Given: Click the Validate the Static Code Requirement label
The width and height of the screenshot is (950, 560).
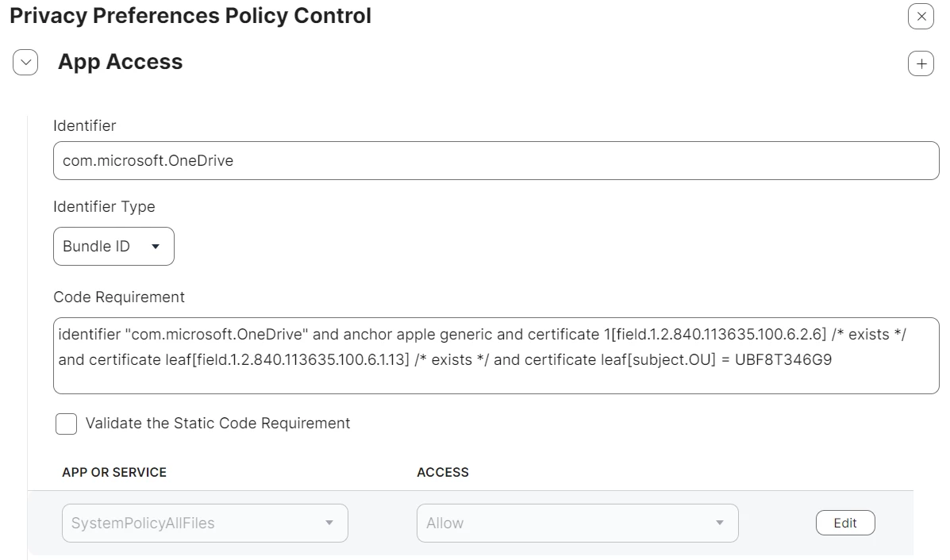Looking at the screenshot, I should 217,424.
